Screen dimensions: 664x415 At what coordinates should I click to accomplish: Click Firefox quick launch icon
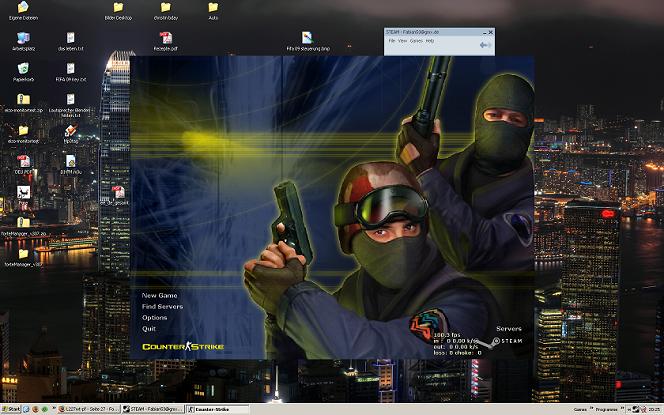(x=35, y=409)
